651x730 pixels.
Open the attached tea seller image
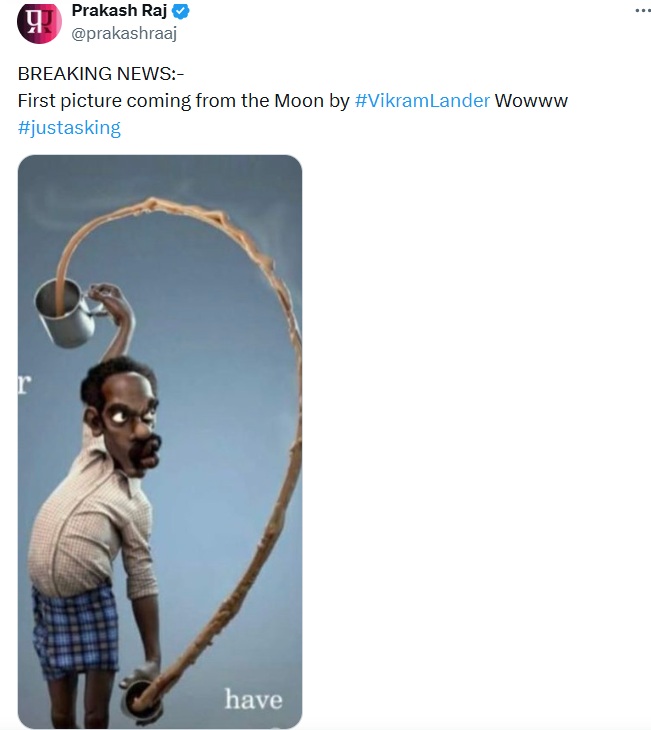click(160, 441)
